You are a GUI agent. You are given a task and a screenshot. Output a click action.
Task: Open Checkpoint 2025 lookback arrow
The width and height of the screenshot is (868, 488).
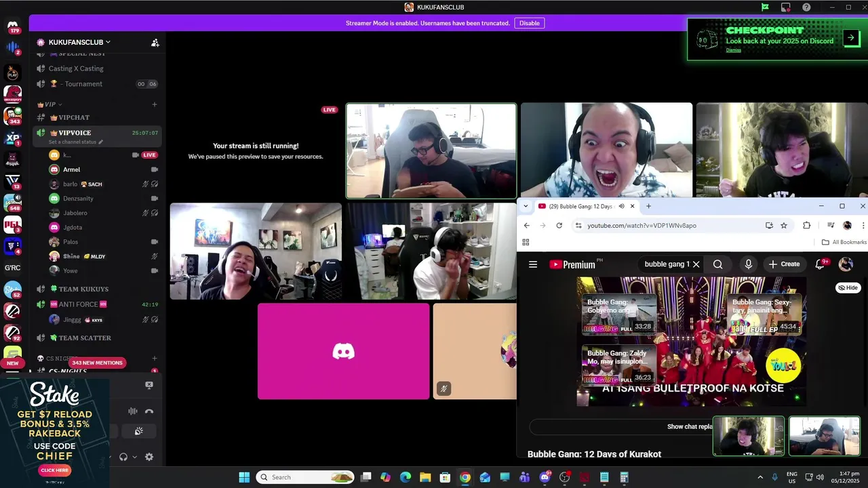click(851, 38)
